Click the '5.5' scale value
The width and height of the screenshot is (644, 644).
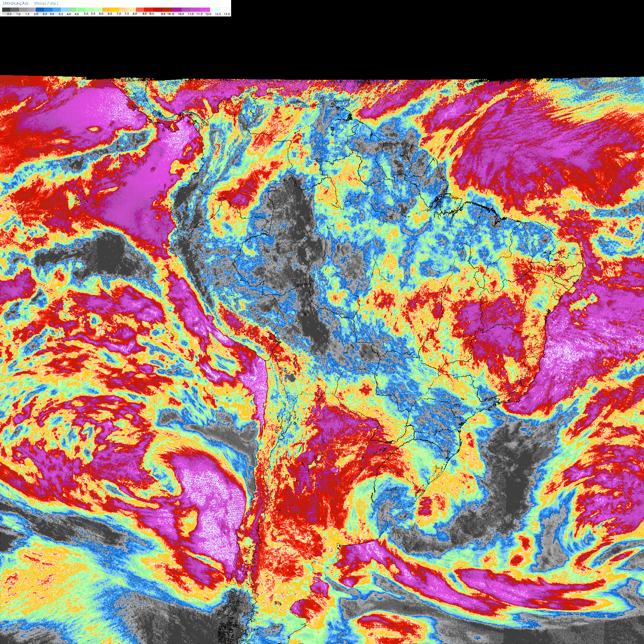tap(93, 14)
